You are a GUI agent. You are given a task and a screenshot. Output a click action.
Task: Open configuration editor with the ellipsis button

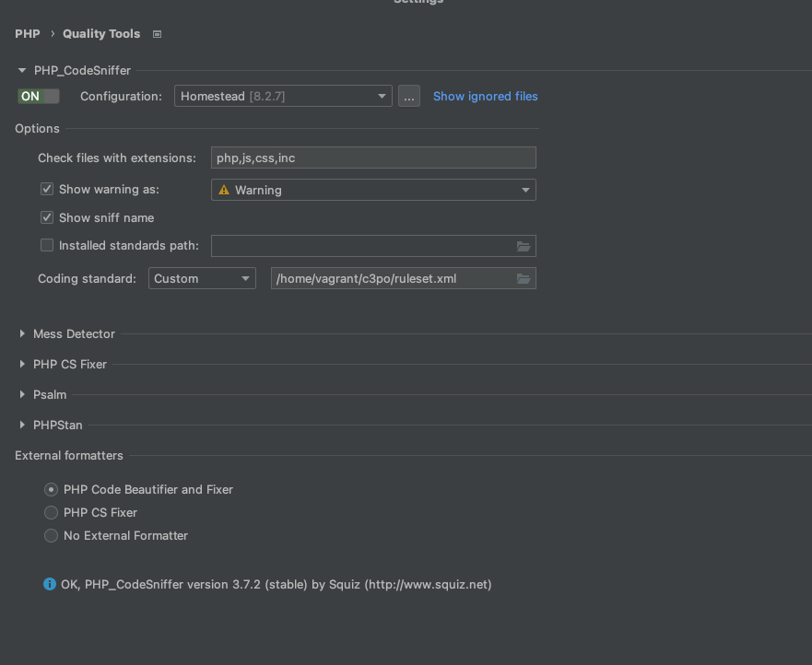click(x=408, y=95)
